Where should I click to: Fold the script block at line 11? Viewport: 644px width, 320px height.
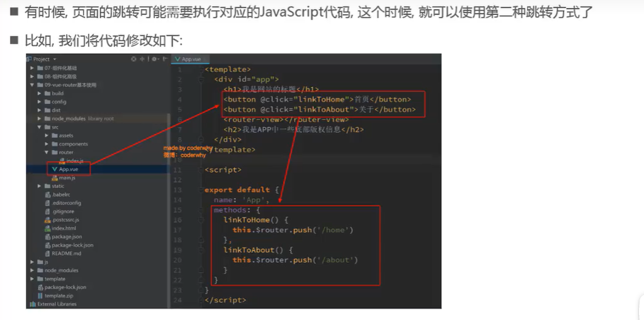pos(201,170)
